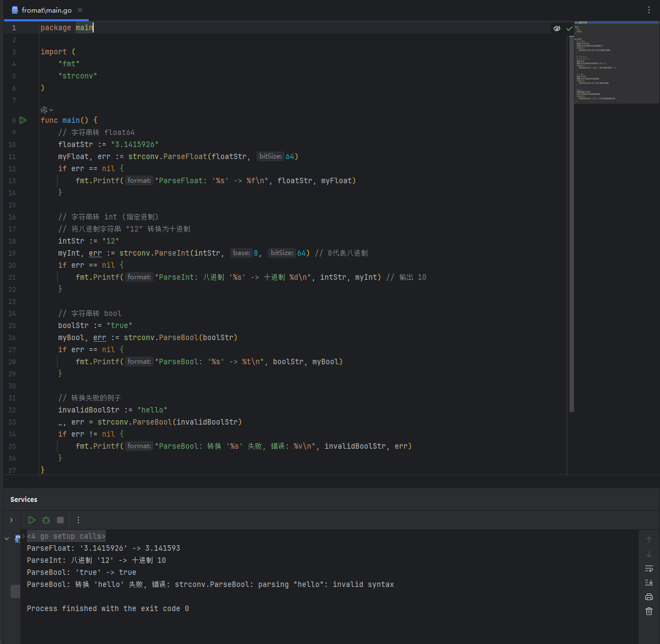Click the "3.1415926" string literal
Viewport: 660px width, 644px height.
pyautogui.click(x=135, y=144)
